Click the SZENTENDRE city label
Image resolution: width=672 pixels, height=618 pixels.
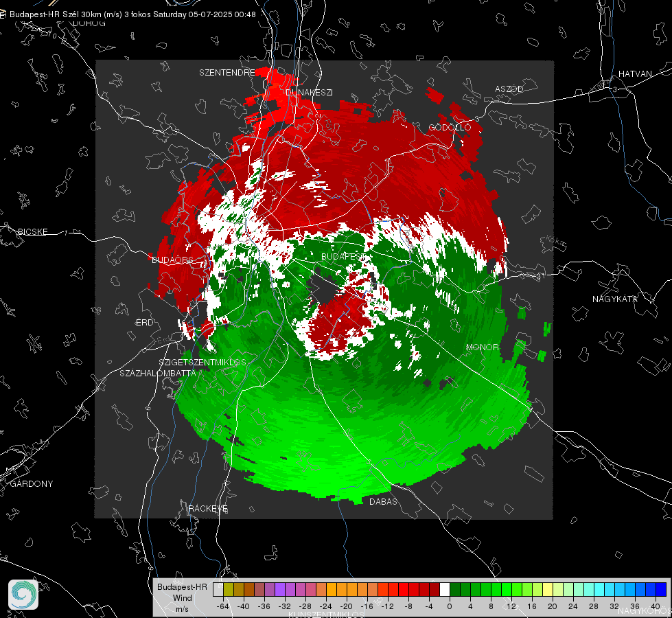[x=227, y=73]
